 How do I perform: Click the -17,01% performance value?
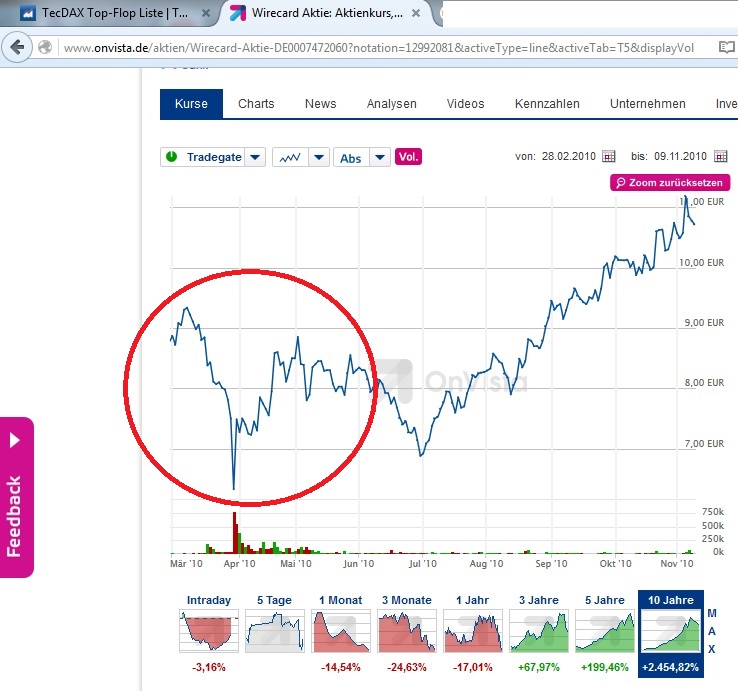[x=473, y=667]
